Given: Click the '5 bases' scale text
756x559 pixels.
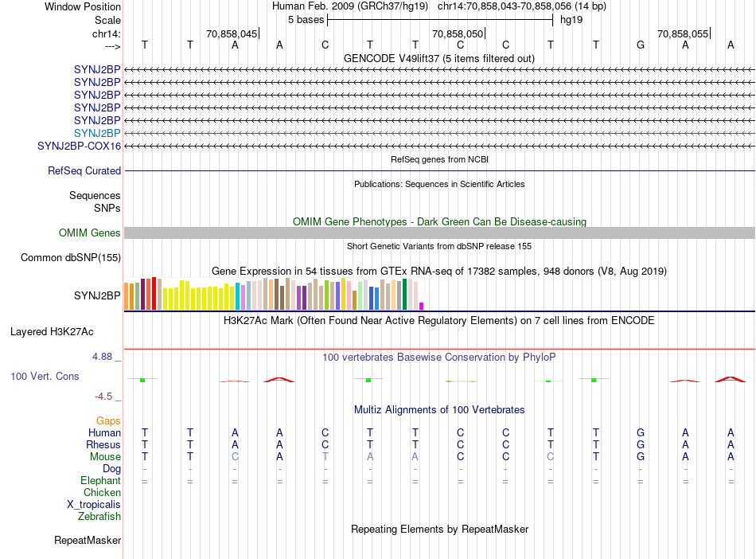Looking at the screenshot, I should (306, 20).
